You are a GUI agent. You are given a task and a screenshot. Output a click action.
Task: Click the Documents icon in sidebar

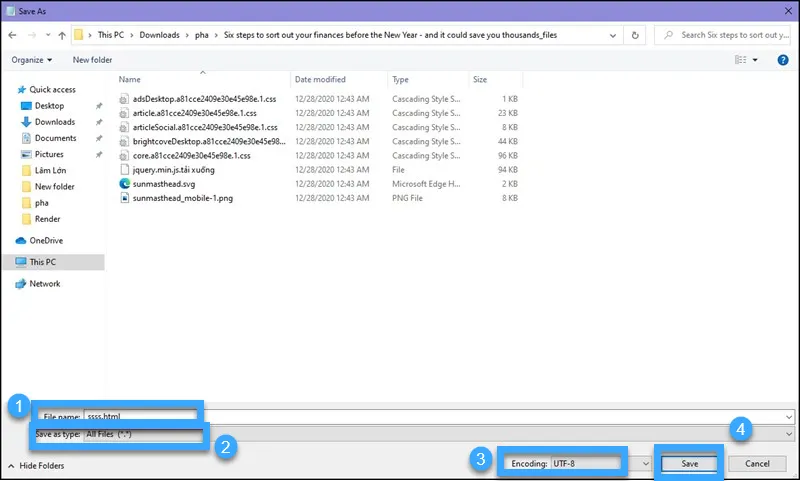pos(26,138)
